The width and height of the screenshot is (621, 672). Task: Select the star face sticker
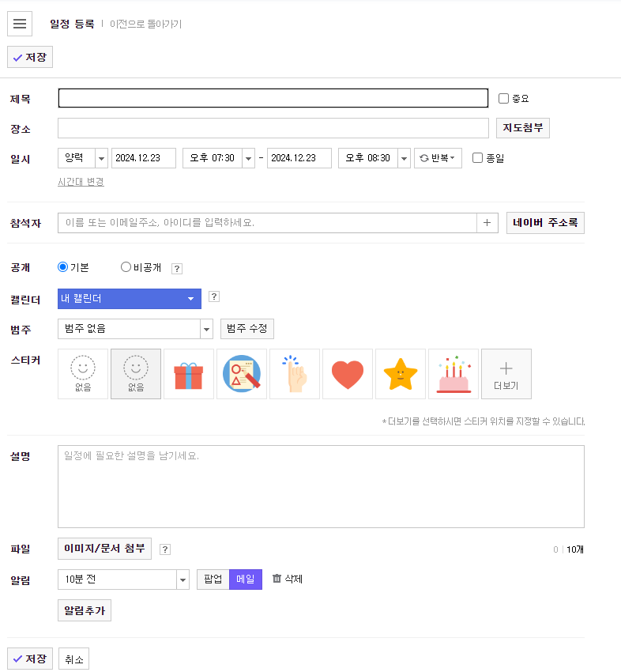tap(400, 373)
